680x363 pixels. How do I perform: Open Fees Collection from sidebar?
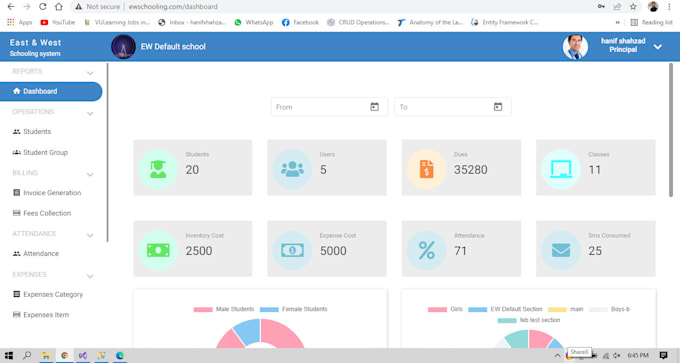(42, 213)
